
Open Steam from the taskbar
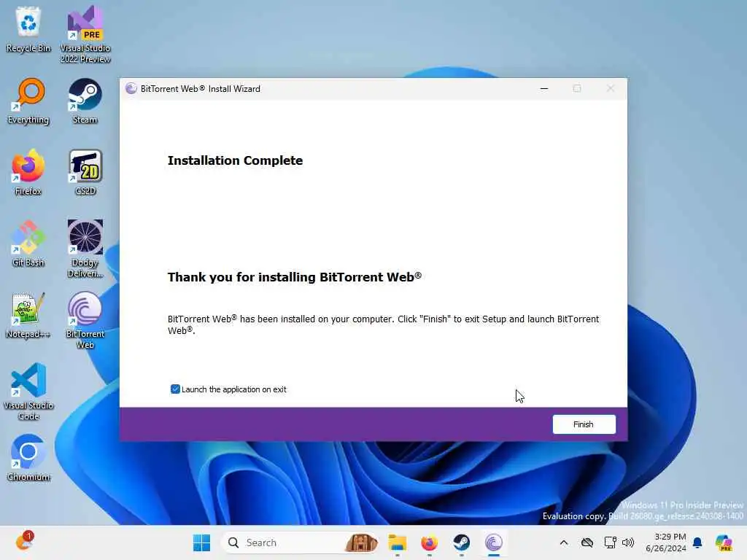(461, 542)
